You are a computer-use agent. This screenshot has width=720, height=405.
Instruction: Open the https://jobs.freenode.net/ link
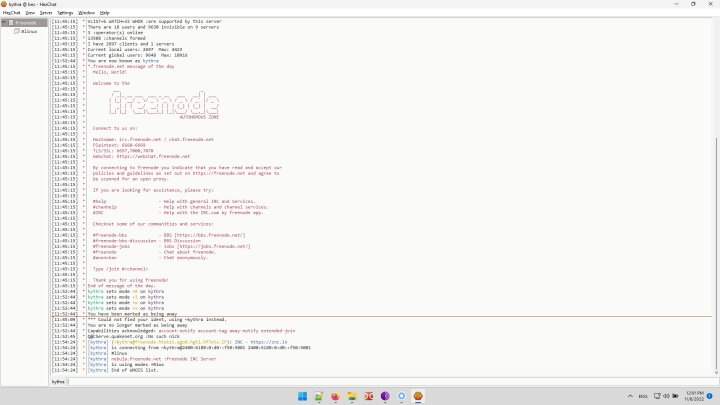(215, 246)
